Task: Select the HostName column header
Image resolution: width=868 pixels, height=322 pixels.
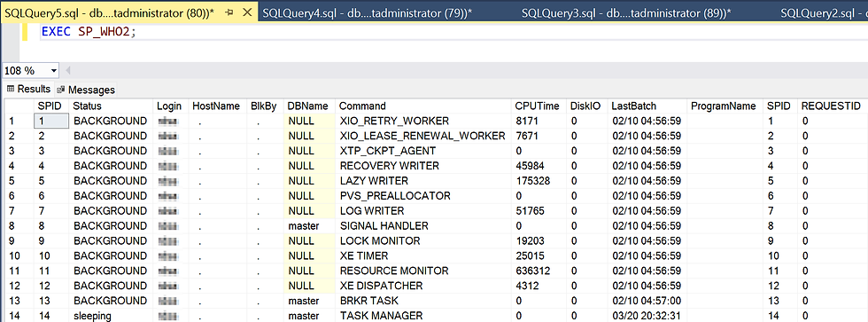Action: 217,106
